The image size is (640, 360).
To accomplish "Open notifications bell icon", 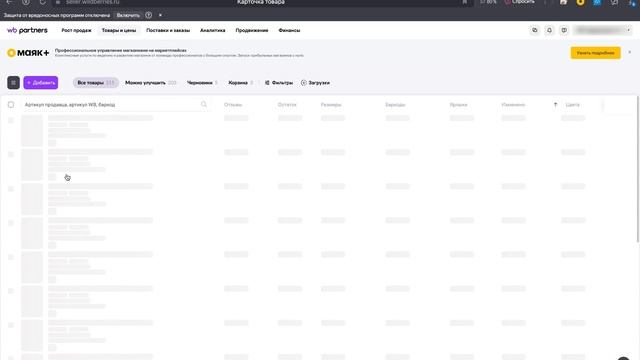I will pos(549,30).
